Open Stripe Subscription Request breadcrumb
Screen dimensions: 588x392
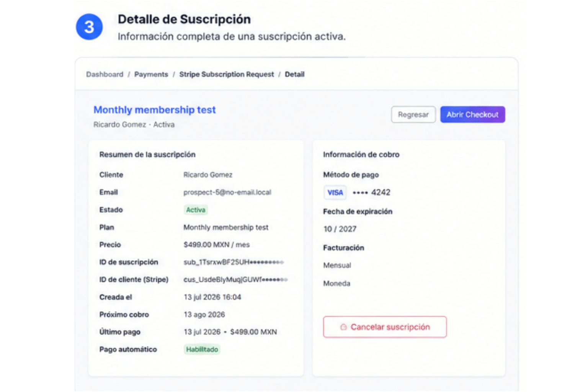[227, 74]
